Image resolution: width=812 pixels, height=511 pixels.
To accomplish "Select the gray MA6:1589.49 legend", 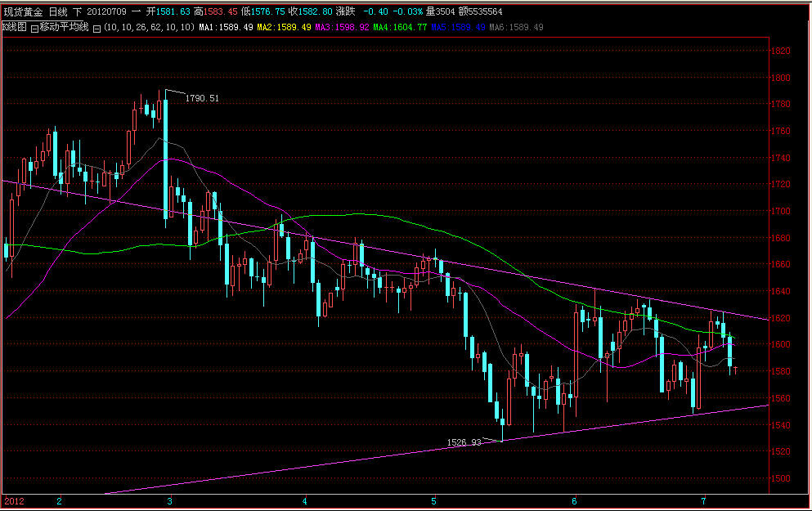I will pyautogui.click(x=516, y=28).
